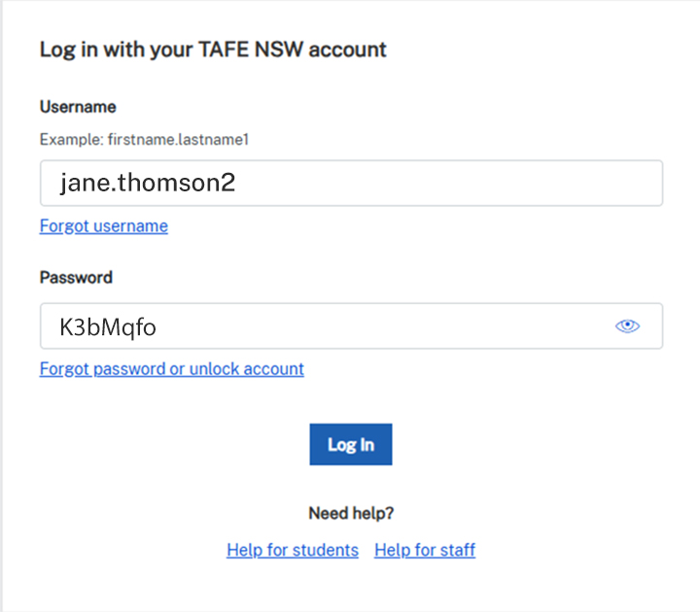Click the word 'students' in the help link

[326, 551]
